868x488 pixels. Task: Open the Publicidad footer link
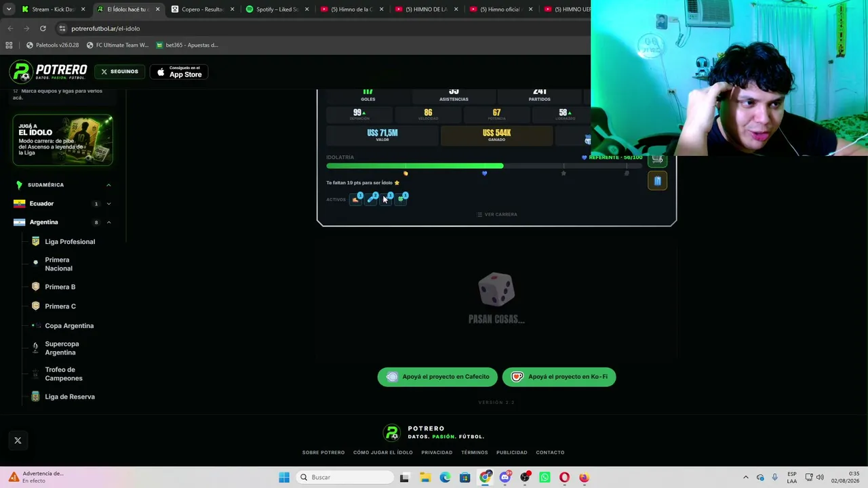pos(512,453)
